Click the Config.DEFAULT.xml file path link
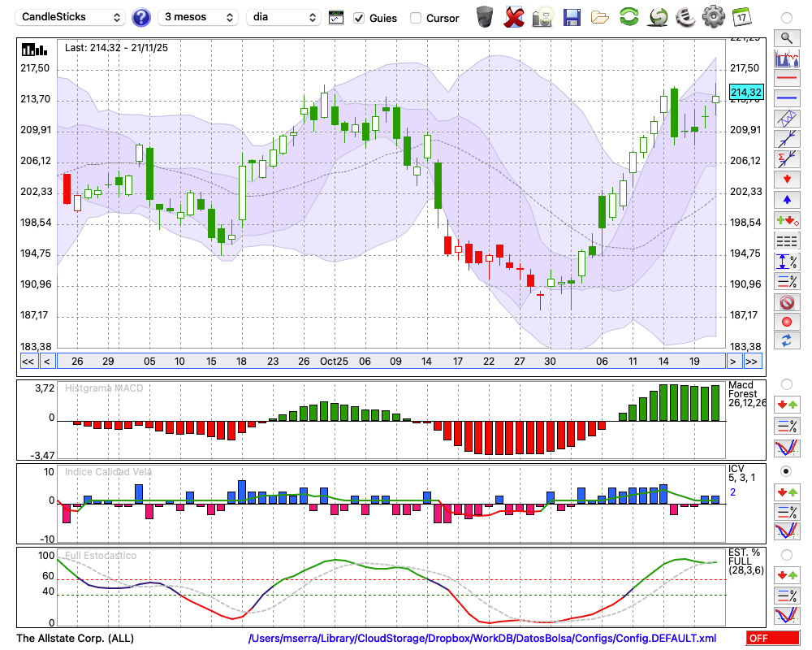 point(482,639)
